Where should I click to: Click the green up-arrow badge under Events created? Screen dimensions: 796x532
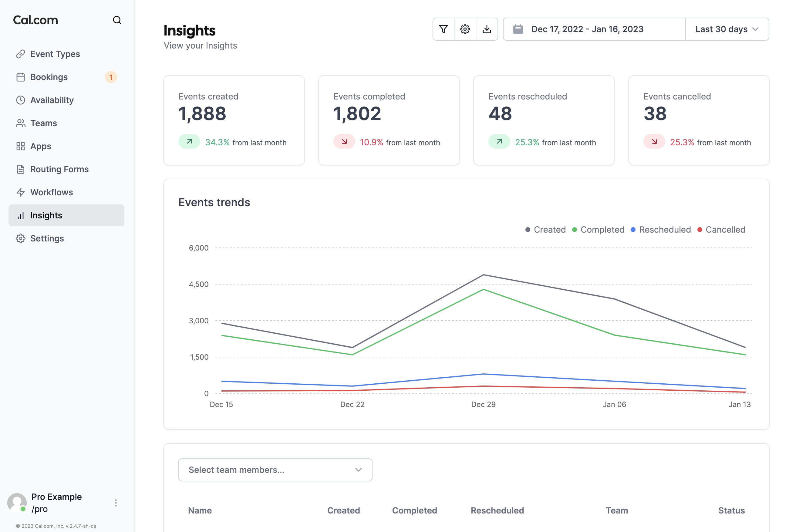(189, 142)
